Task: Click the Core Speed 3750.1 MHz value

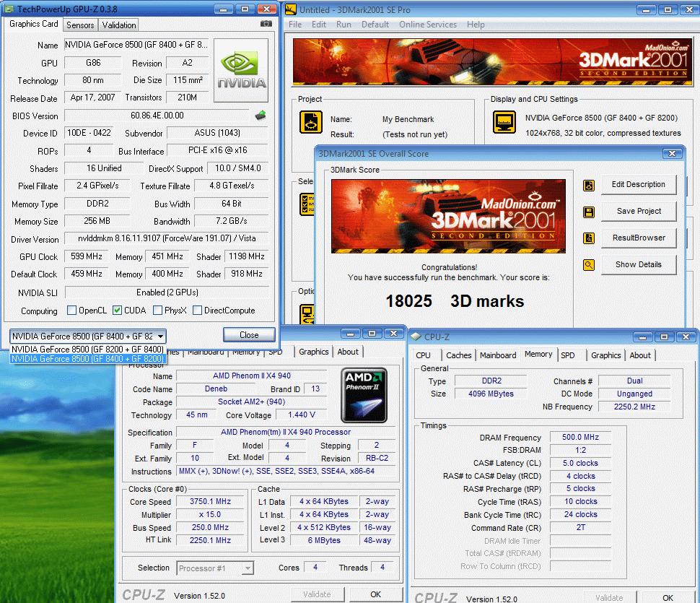Action: click(210, 502)
